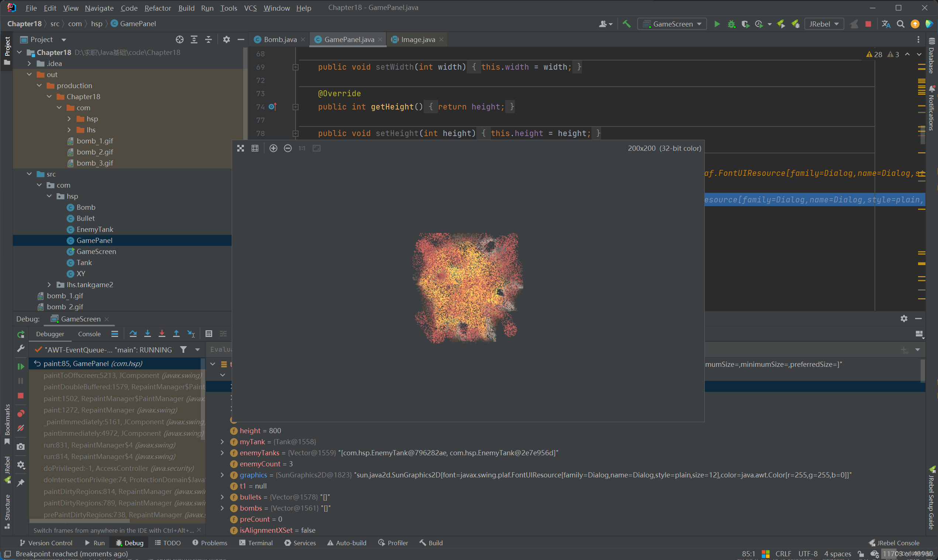Viewport: 938px width, 560px height.
Task: Toggle the transparency chessboard in preview
Action: pos(241,148)
